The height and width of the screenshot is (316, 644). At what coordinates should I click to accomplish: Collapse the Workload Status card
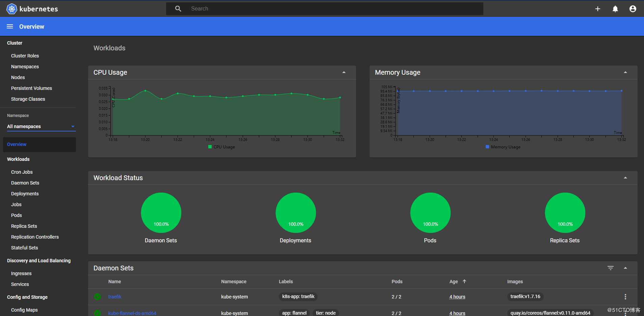coord(625,178)
